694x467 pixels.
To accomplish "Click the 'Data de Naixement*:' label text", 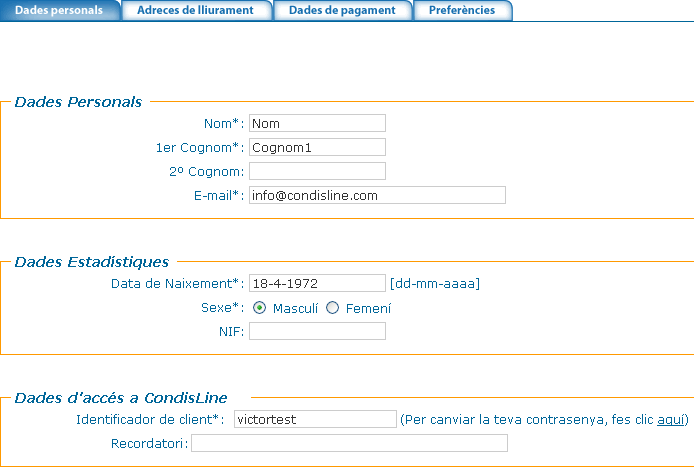I will click(x=177, y=284).
